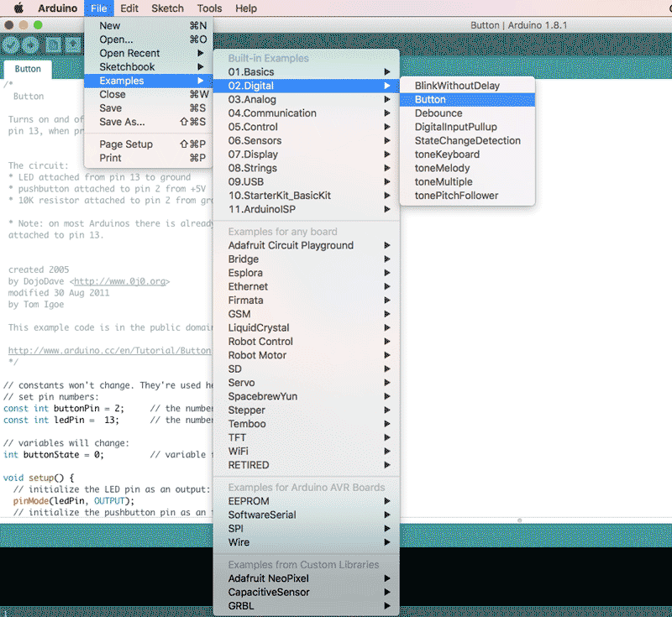Click the Verify checkmark toolbar icon
The height and width of the screenshot is (617, 672).
coord(11,45)
